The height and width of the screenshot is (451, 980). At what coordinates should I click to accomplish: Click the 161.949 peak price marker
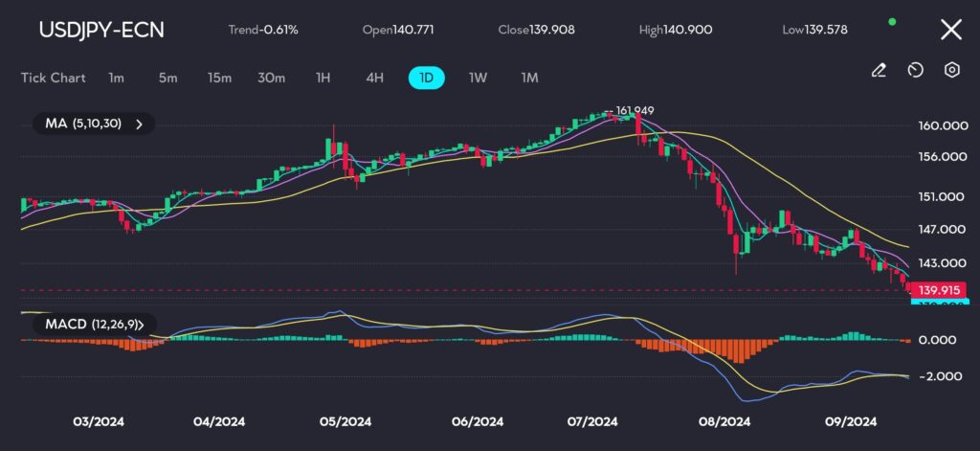(x=635, y=111)
